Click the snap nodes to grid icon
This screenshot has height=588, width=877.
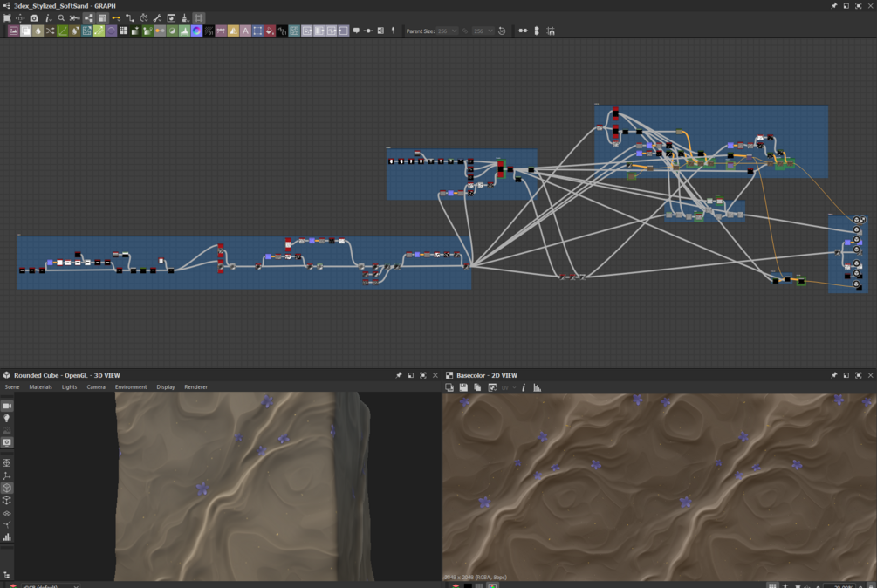coord(551,31)
